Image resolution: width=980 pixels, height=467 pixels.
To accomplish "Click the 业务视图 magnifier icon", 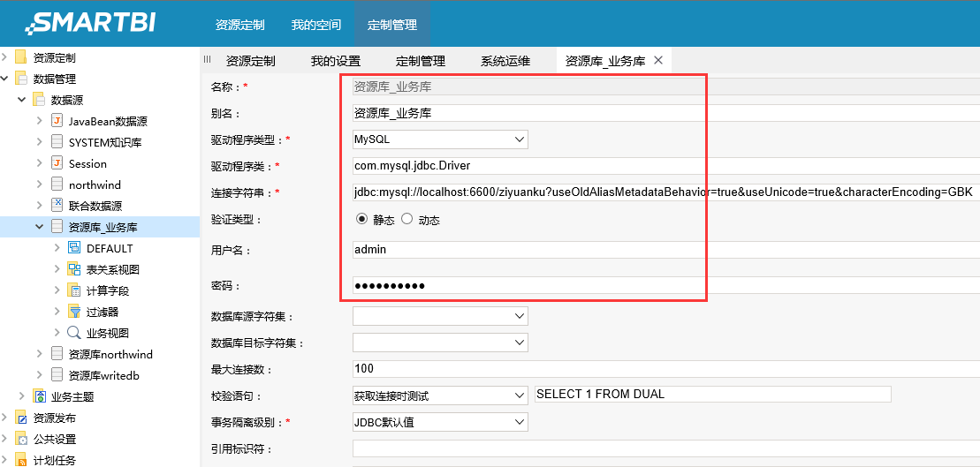I will pyautogui.click(x=74, y=333).
